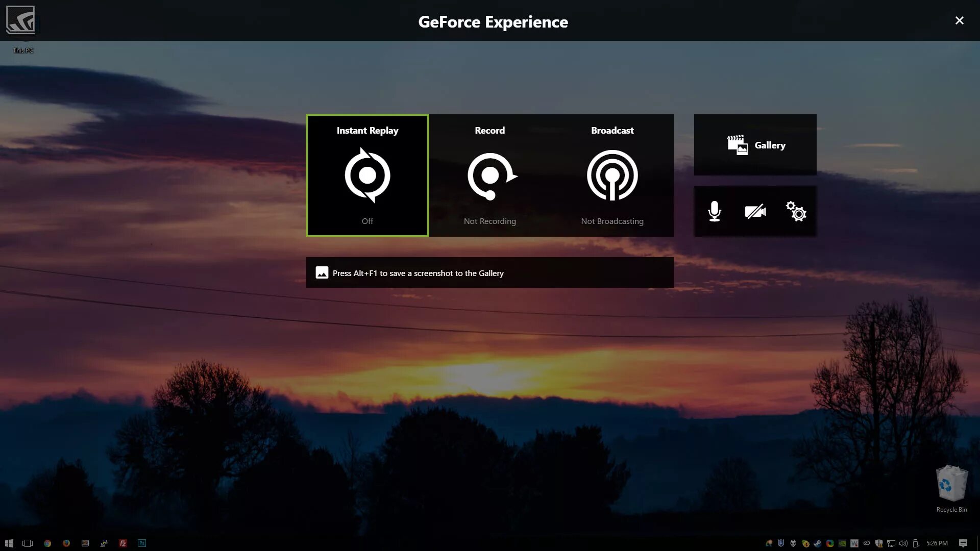Screen dimensions: 980x551
Task: Open Task View in the taskbar
Action: pos(28,543)
